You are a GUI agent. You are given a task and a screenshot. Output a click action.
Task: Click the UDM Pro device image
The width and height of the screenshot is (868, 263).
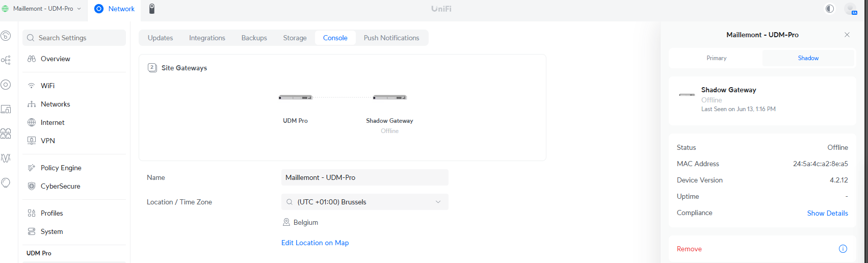(295, 97)
